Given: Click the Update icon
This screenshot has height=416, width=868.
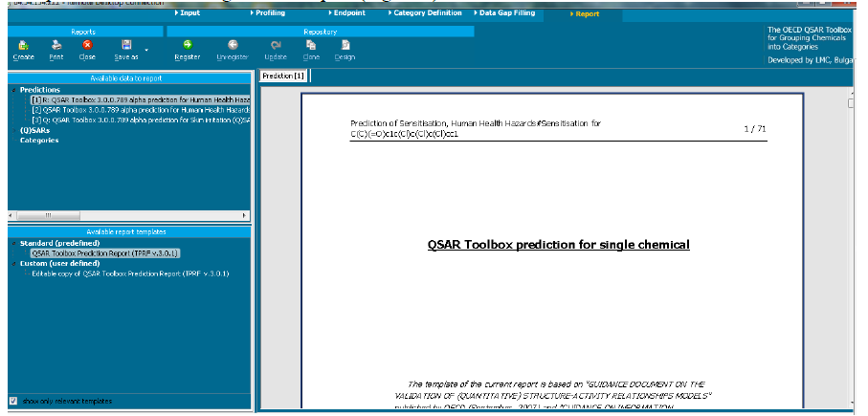Looking at the screenshot, I should [x=275, y=45].
